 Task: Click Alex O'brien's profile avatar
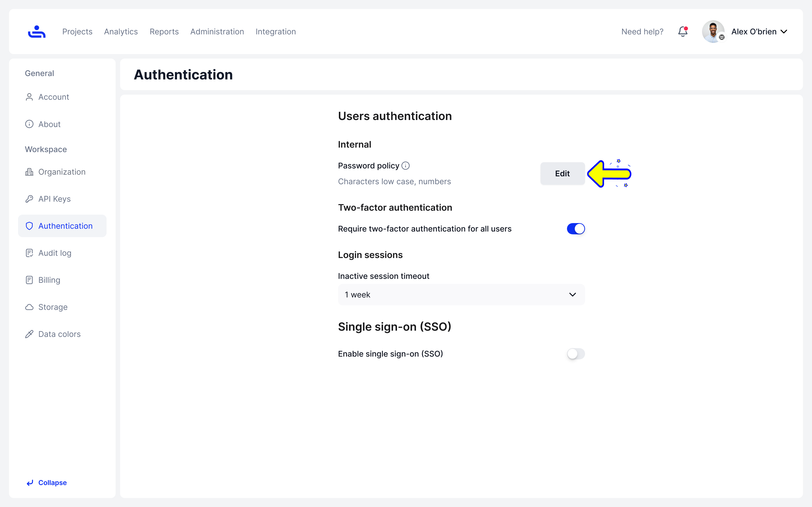tap(713, 32)
